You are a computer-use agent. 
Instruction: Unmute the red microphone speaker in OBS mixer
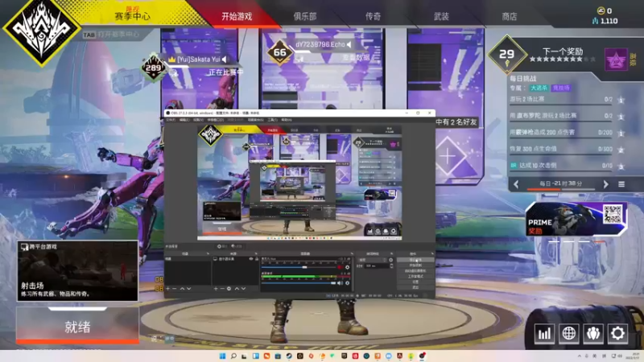tap(340, 267)
